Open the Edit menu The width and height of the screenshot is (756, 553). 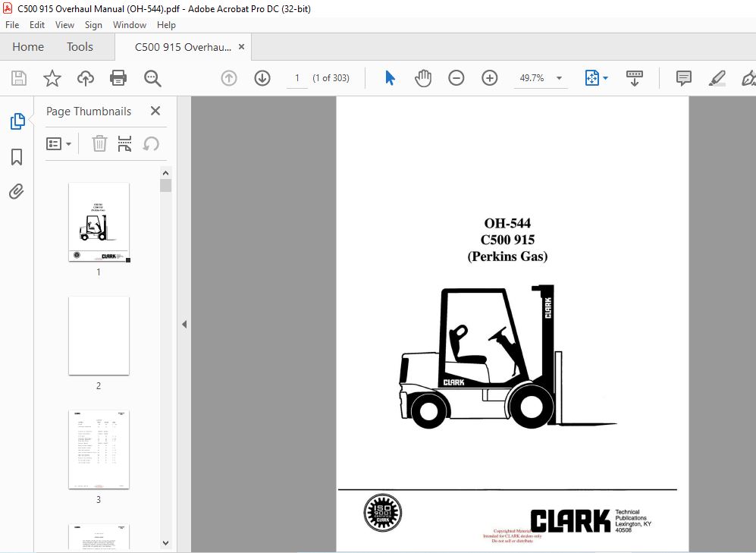coord(37,25)
